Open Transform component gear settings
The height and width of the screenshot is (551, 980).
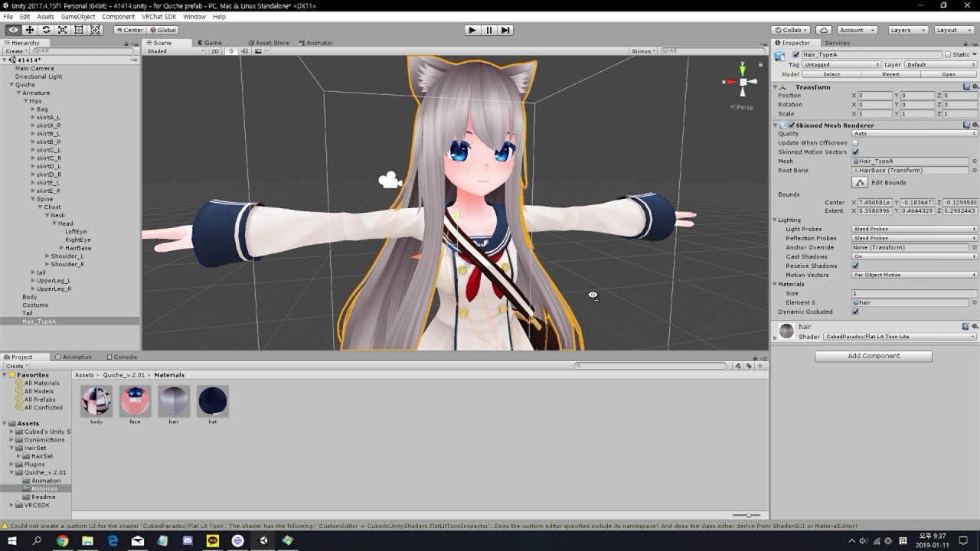click(x=975, y=87)
